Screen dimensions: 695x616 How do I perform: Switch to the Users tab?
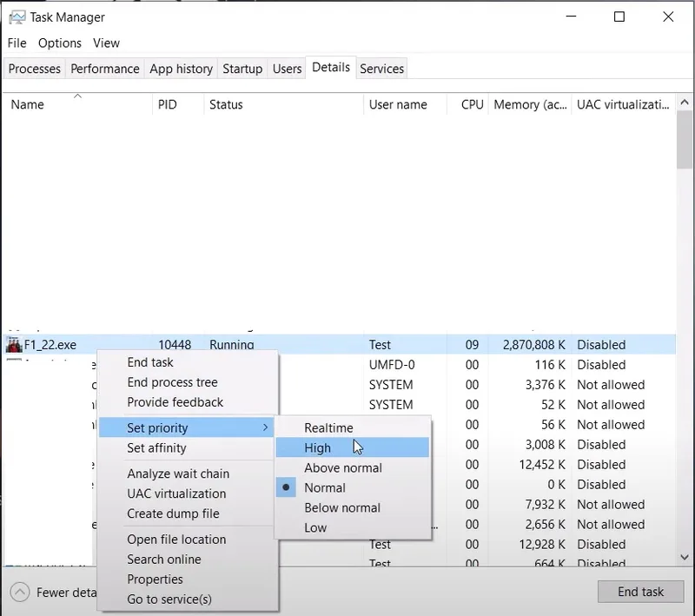287,69
